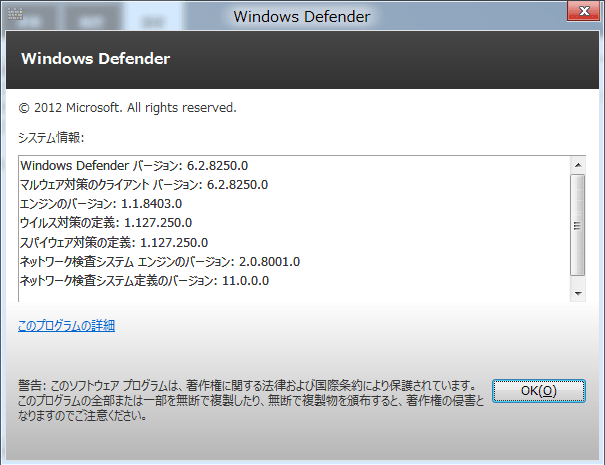Click the system info scrollbar thumb

(x=578, y=225)
